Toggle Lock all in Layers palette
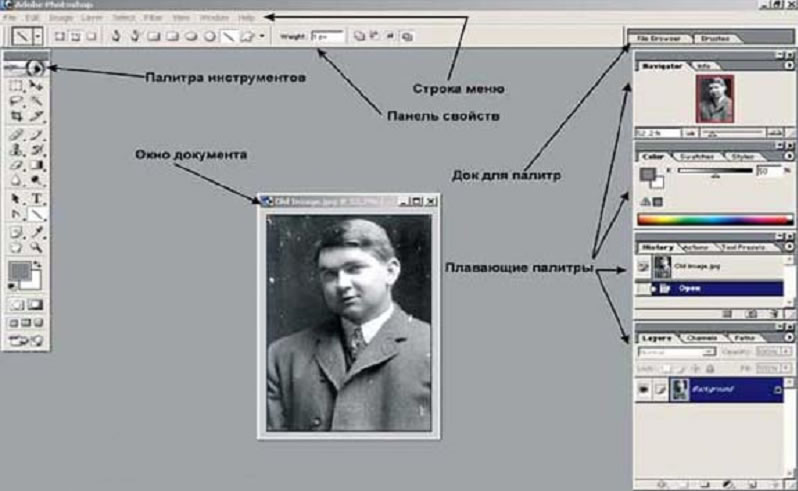The height and width of the screenshot is (491, 798). 710,368
